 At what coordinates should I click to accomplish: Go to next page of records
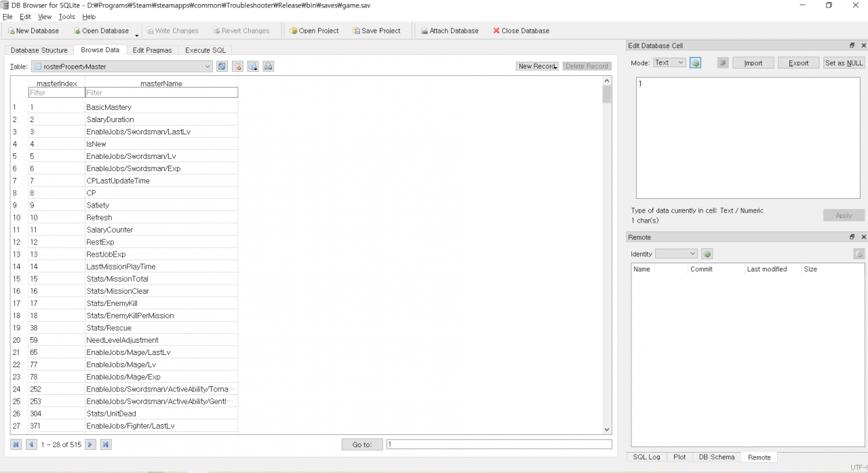pos(91,444)
